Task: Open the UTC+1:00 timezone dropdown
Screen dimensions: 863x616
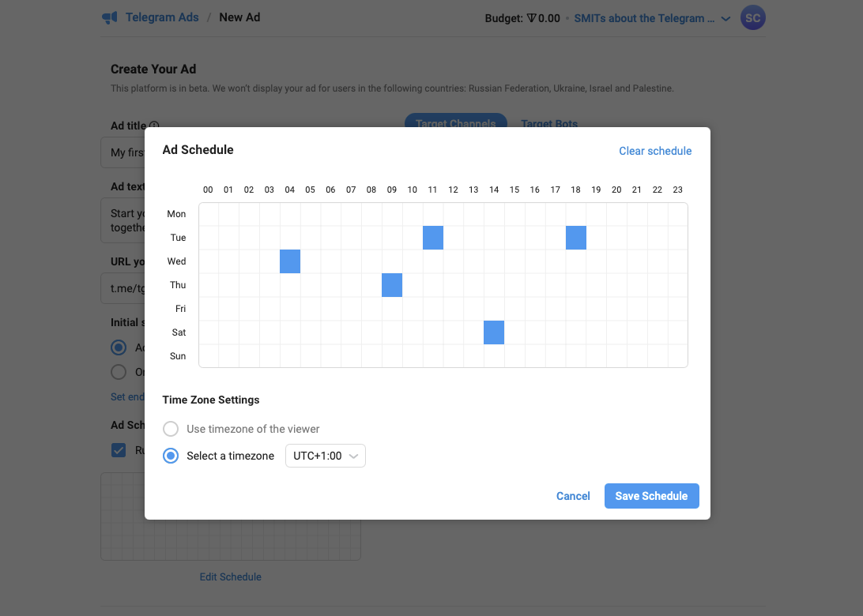Action: coord(326,456)
